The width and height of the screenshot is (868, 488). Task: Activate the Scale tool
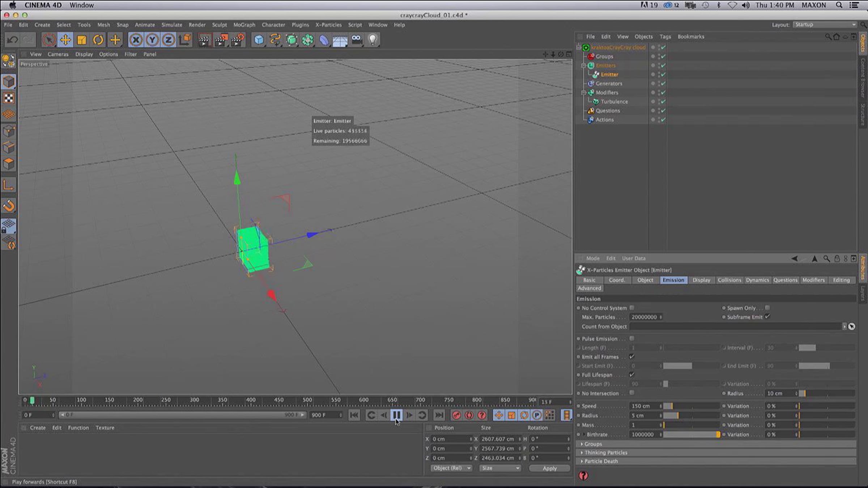(x=82, y=40)
